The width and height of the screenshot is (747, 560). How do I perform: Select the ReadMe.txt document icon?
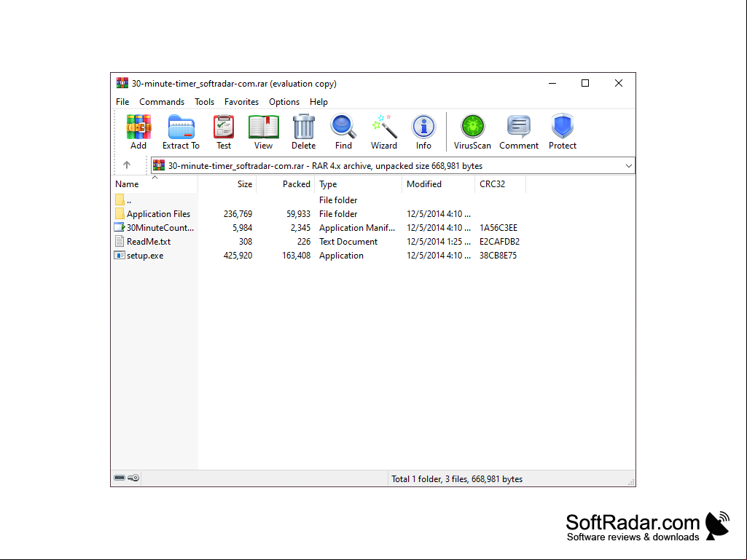[x=120, y=242]
